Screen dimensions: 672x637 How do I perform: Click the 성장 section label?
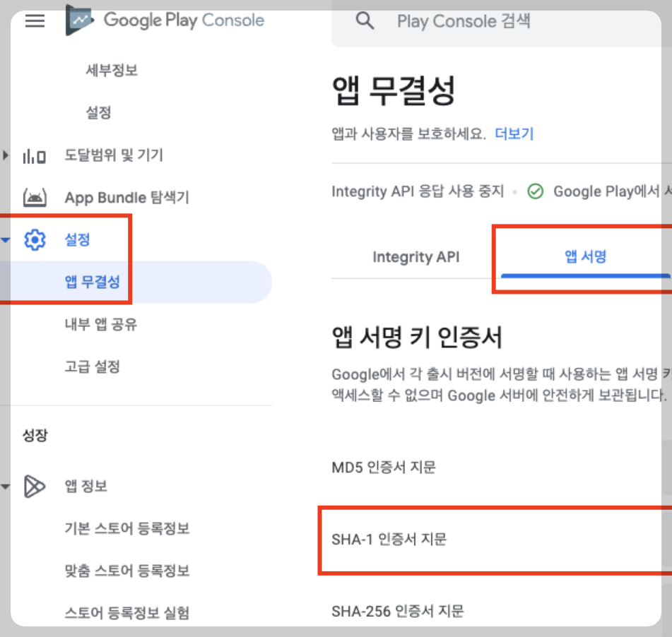[35, 436]
